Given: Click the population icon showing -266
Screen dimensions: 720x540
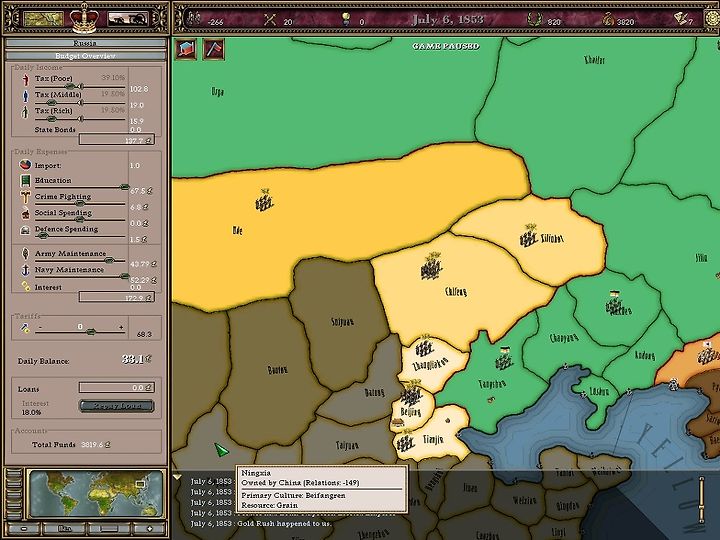Looking at the screenshot, I should [x=194, y=18].
